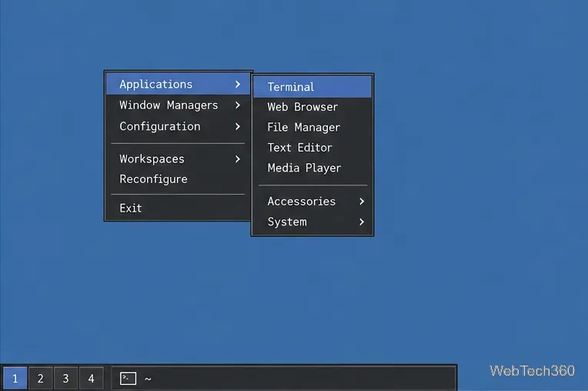
Task: Launch Terminal from the Applications submenu
Action: (312, 87)
